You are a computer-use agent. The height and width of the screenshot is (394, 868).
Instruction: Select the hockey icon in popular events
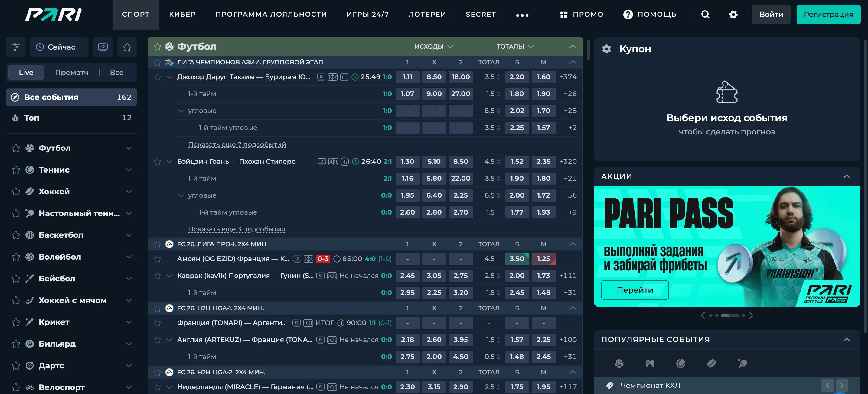pos(712,363)
